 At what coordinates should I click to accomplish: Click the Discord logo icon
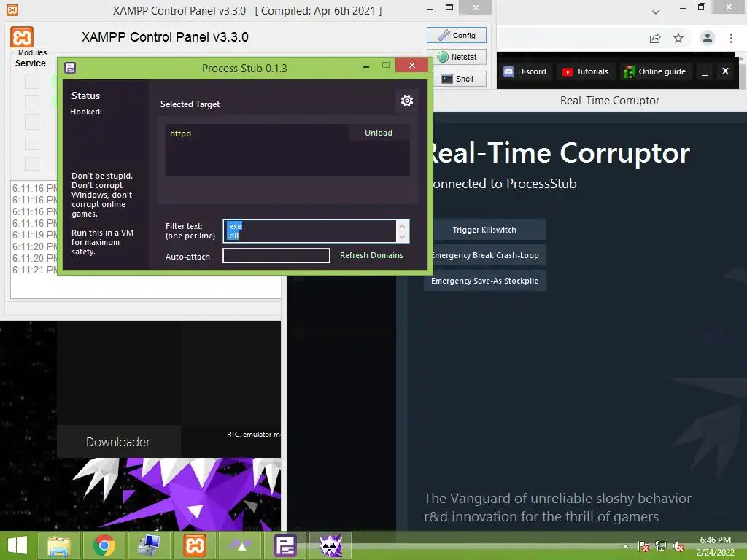click(x=508, y=72)
